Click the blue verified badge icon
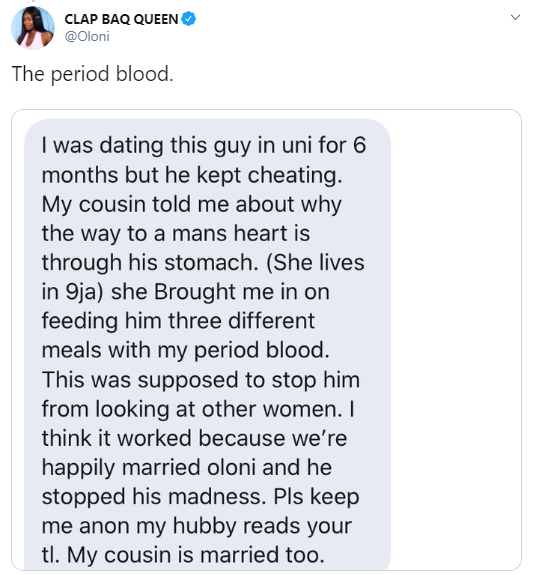 (189, 19)
